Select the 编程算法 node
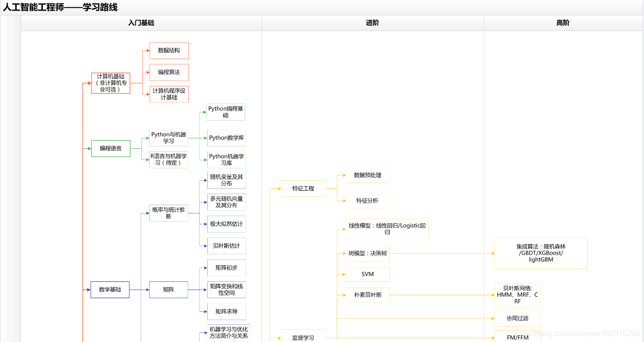The height and width of the screenshot is (342, 644). tap(169, 73)
